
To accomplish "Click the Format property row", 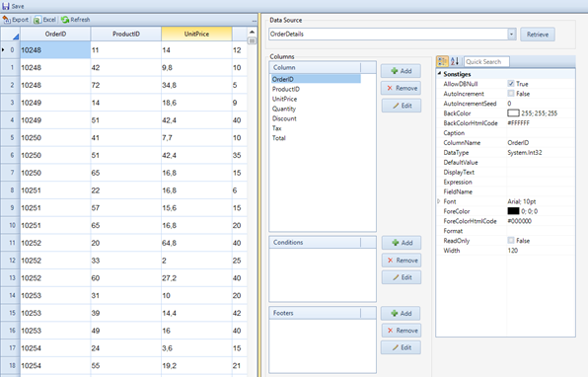I will coord(505,231).
